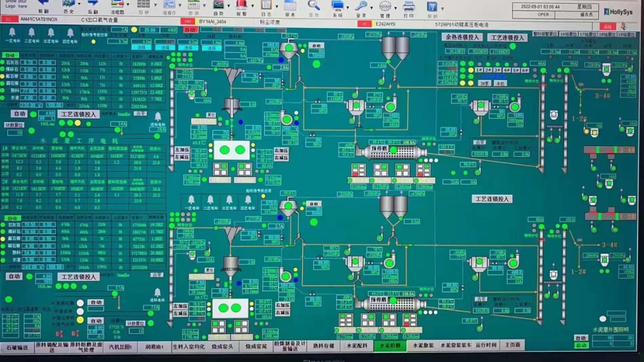This screenshot has width=644, height=362.
Task: Toggle the 余热连锁投入 interlock button
Action: point(462,37)
